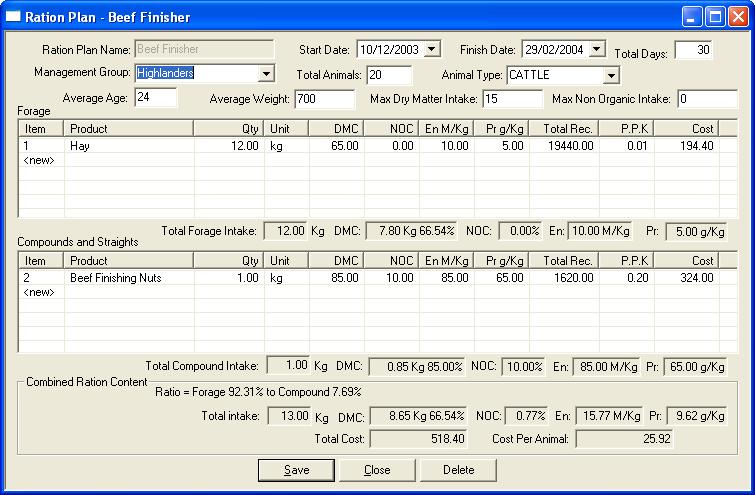Click Forage Pr field 5.00 g/Kg
Screen dimensions: 755x495
coord(696,232)
